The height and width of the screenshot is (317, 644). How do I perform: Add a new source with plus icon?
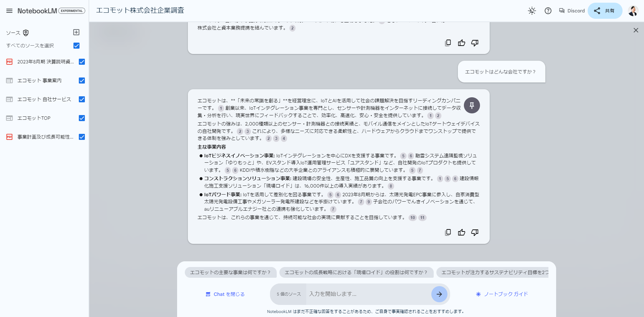tap(76, 32)
